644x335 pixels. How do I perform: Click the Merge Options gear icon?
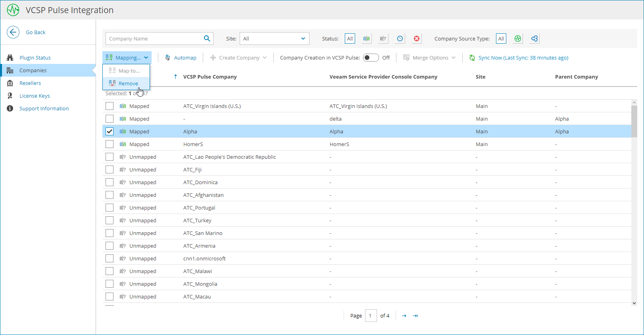pos(406,58)
